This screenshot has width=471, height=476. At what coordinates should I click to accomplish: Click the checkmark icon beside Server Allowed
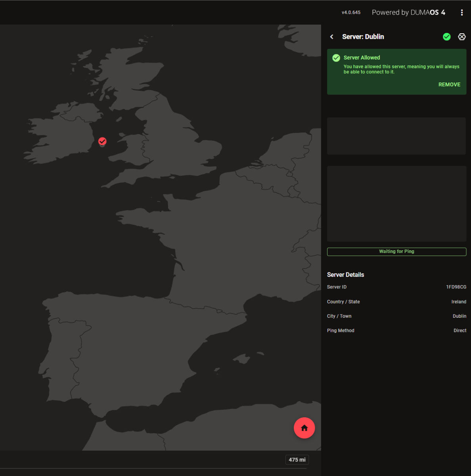[336, 58]
